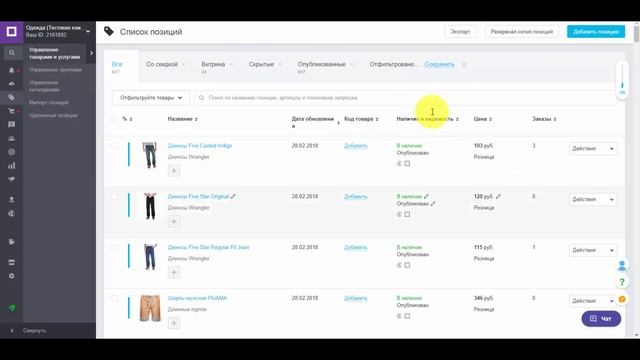Screen dimensions: 640x360
Task: Click the green leaf icon in sidebar
Action: click(12, 308)
